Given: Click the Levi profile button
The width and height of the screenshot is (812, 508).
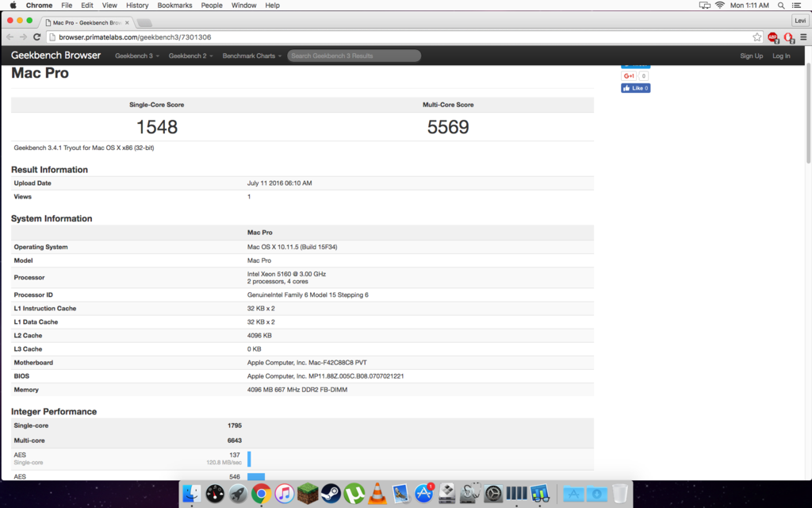Looking at the screenshot, I should coord(800,20).
